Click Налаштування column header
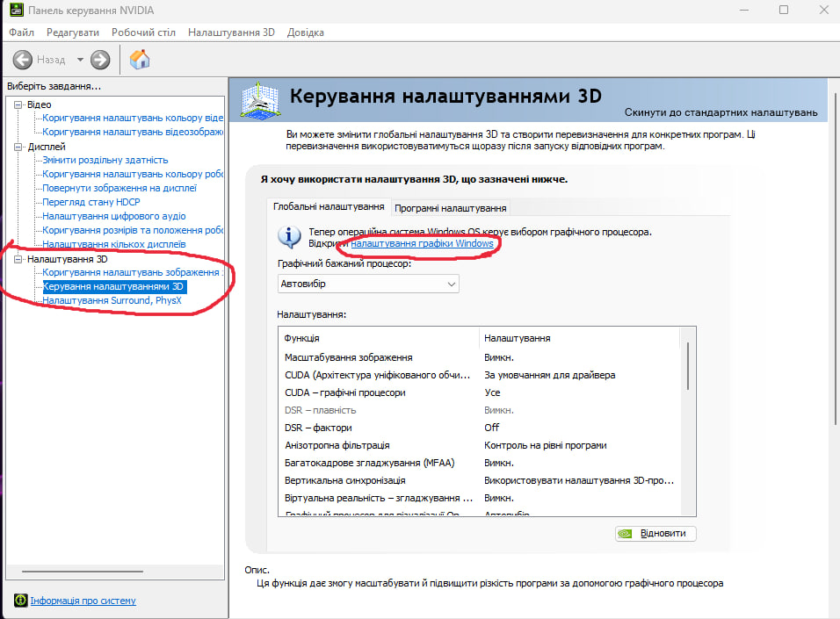Viewport: 840px width, 619px height. (579, 338)
